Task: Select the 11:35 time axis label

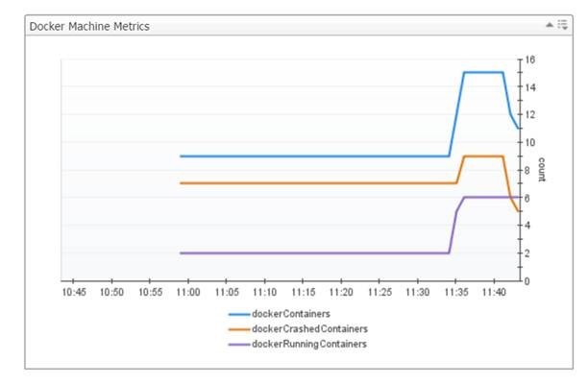Action: (456, 292)
